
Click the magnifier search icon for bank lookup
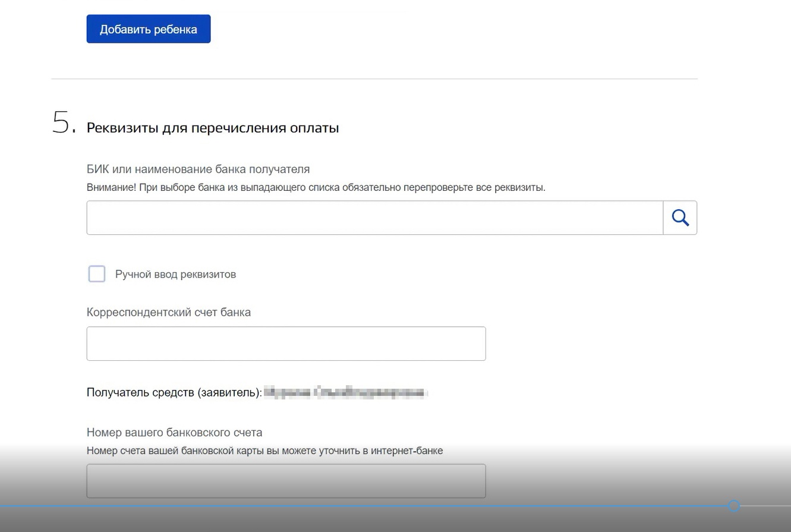680,218
